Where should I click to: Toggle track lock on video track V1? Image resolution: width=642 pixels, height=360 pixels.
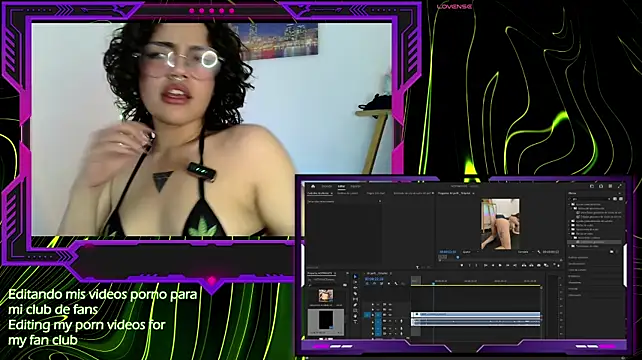click(373, 315)
